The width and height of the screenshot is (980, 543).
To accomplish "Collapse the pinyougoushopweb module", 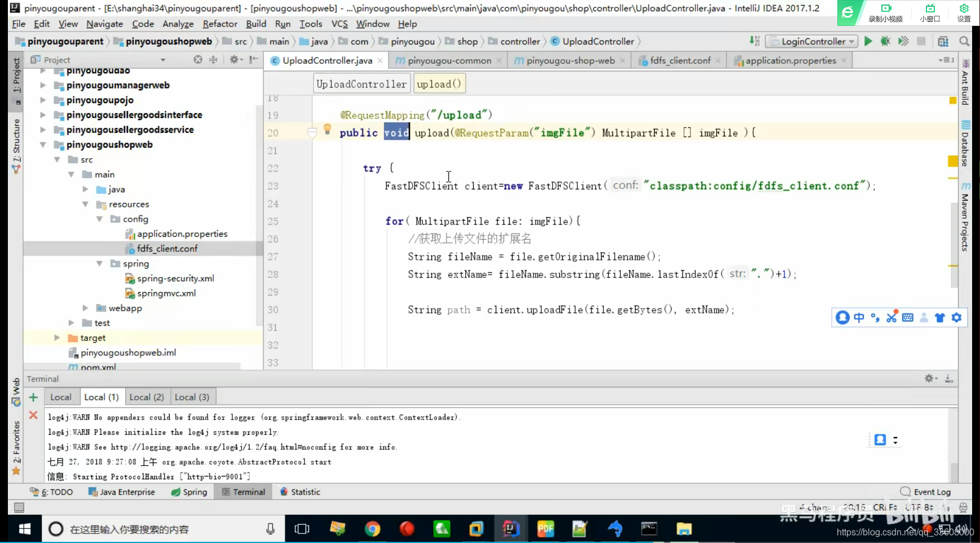I will pyautogui.click(x=43, y=144).
